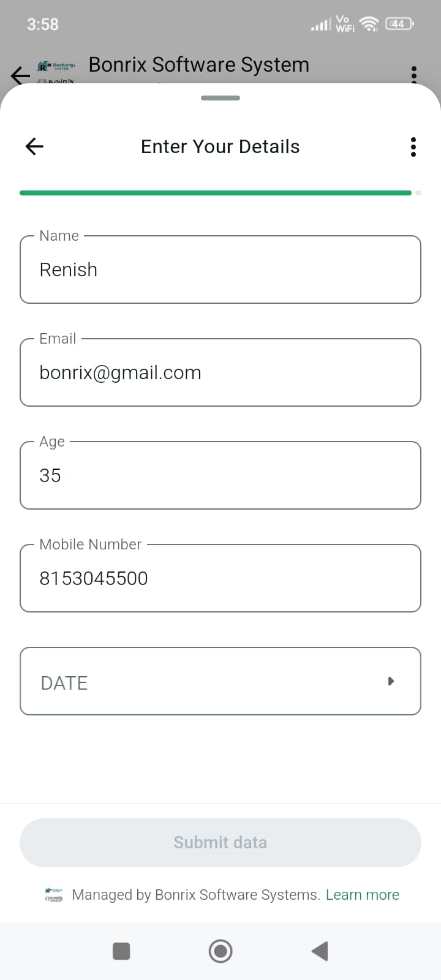Click the green form progress bar
Screen dimensions: 441x980
tap(216, 193)
